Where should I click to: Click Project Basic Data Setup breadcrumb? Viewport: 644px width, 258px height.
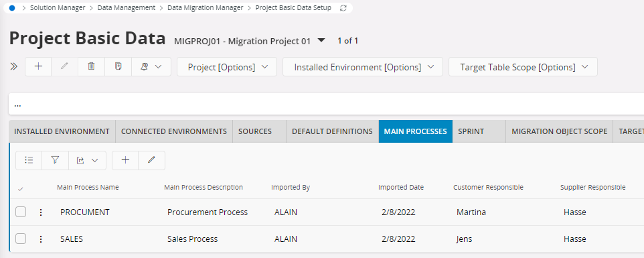point(293,8)
